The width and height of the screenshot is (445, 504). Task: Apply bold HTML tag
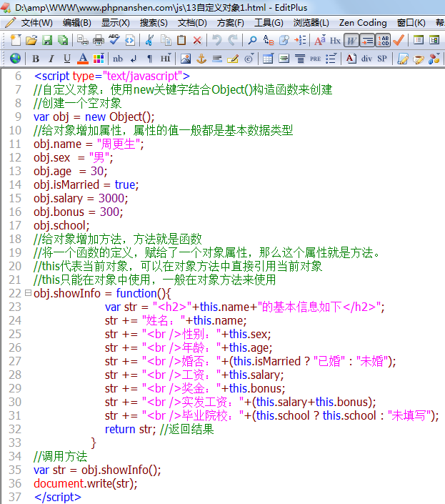click(x=36, y=59)
